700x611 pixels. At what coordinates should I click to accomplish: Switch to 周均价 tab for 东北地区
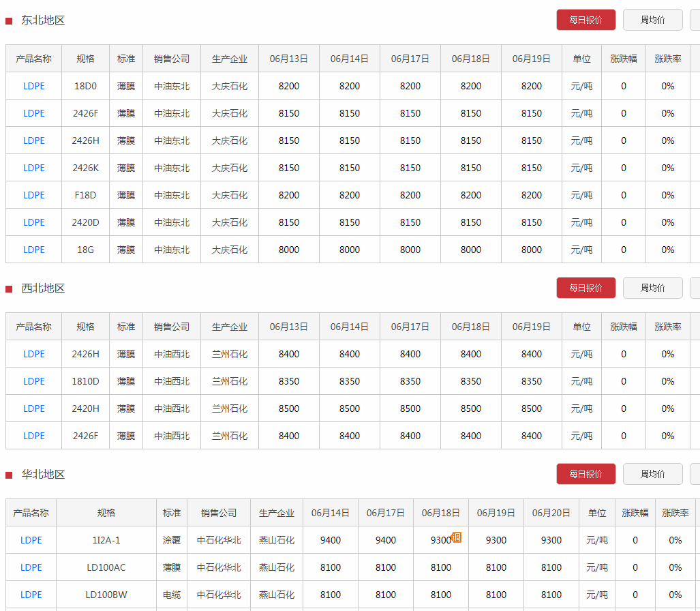[x=653, y=20]
